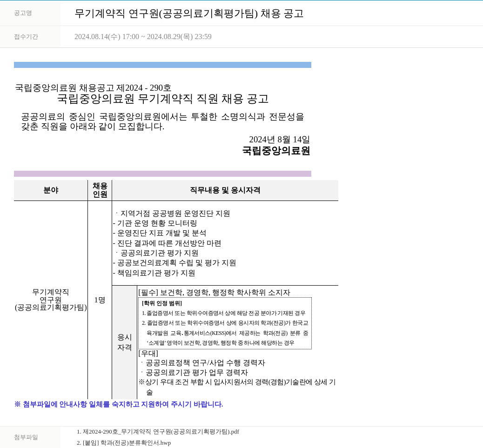Click the line 기관 운영 현황 모니터링

[155, 223]
